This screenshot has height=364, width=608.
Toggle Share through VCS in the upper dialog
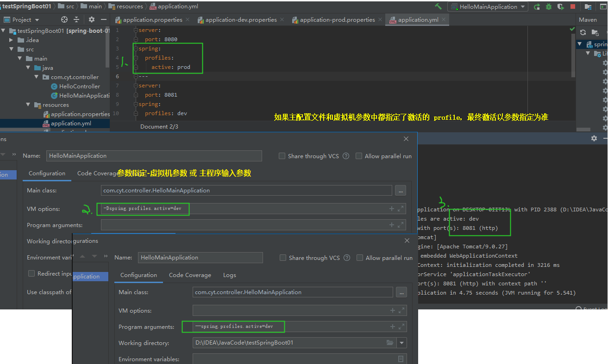pos(282,156)
